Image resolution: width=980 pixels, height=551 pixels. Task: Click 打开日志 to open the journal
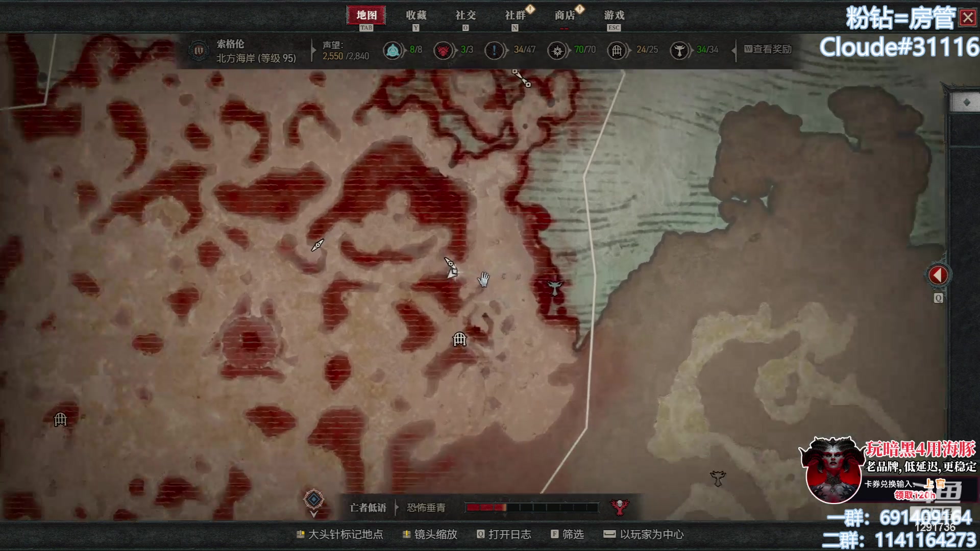pyautogui.click(x=504, y=534)
